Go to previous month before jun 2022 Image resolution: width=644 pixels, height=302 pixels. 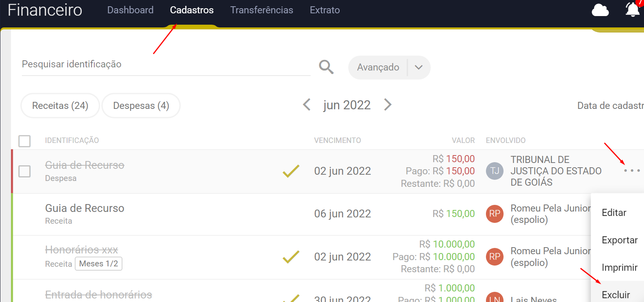(x=307, y=105)
